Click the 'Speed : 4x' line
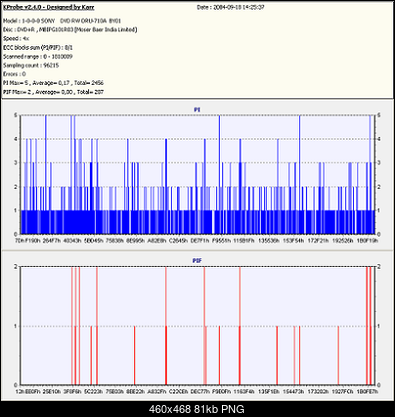The image size is (395, 417). [16, 39]
